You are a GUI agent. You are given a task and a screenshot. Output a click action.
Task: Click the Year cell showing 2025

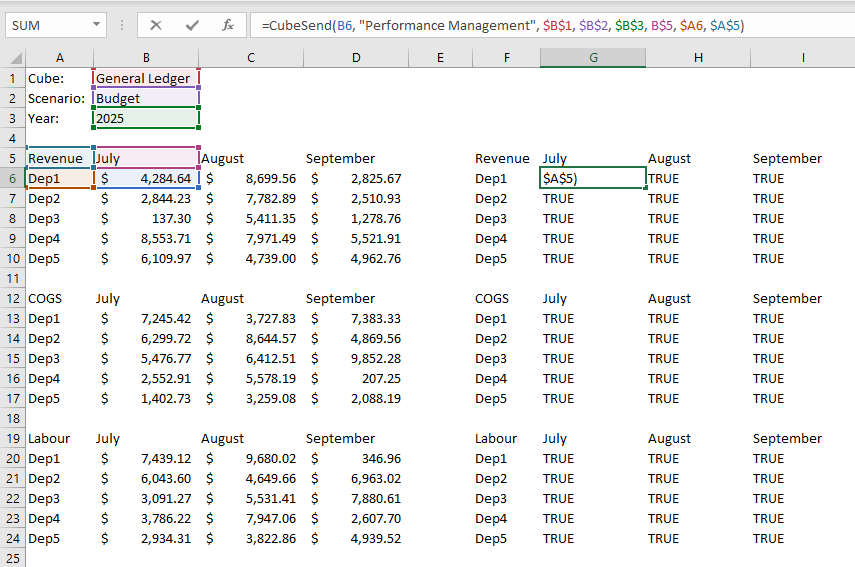tap(146, 118)
